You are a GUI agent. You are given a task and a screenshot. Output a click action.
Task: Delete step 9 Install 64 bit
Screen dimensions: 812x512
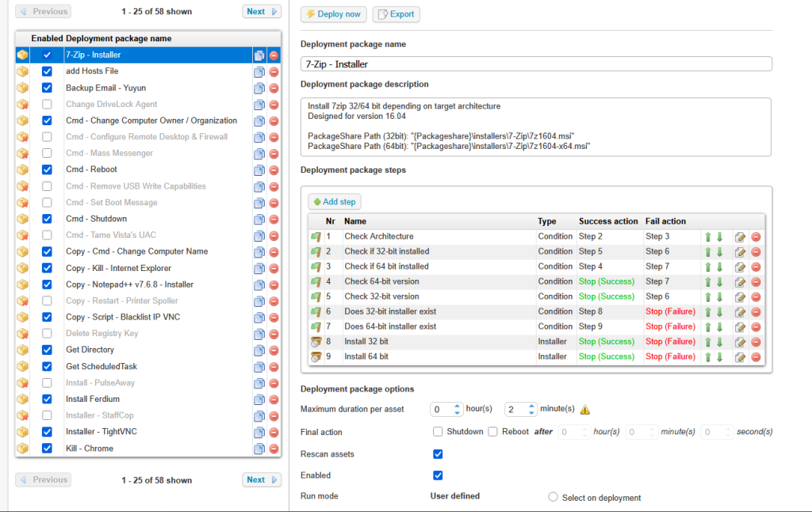click(x=756, y=357)
